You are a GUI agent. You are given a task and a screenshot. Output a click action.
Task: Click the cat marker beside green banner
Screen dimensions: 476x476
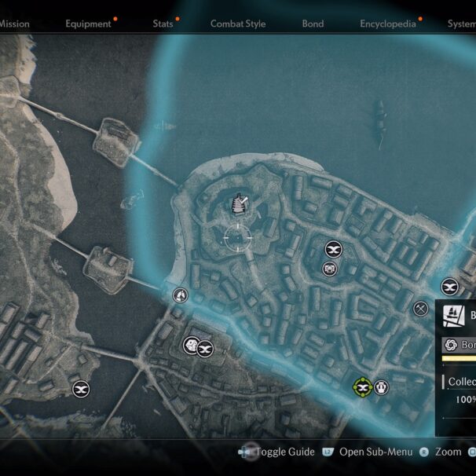coord(381,387)
